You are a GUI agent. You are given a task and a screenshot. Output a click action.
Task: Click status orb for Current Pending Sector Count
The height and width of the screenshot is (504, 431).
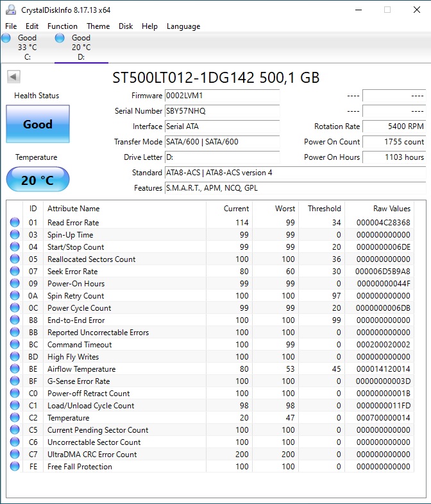coord(15,430)
